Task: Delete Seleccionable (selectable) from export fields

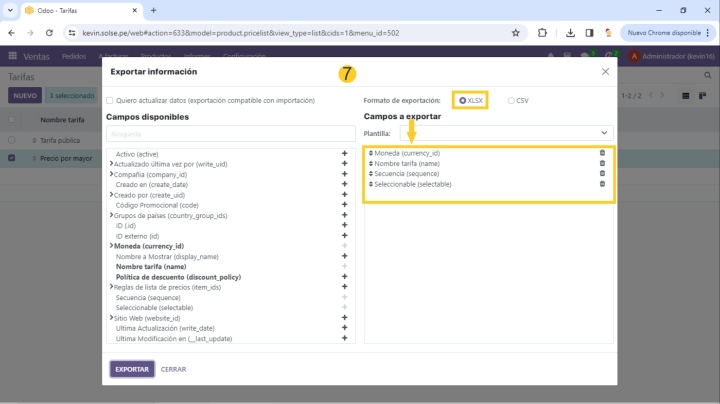Action: pyautogui.click(x=602, y=184)
